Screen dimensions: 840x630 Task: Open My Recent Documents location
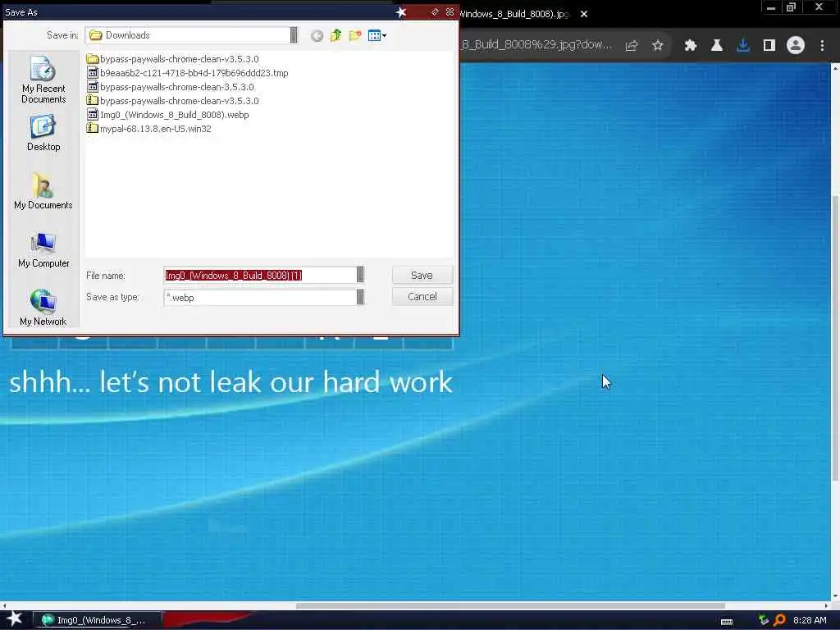tap(43, 80)
